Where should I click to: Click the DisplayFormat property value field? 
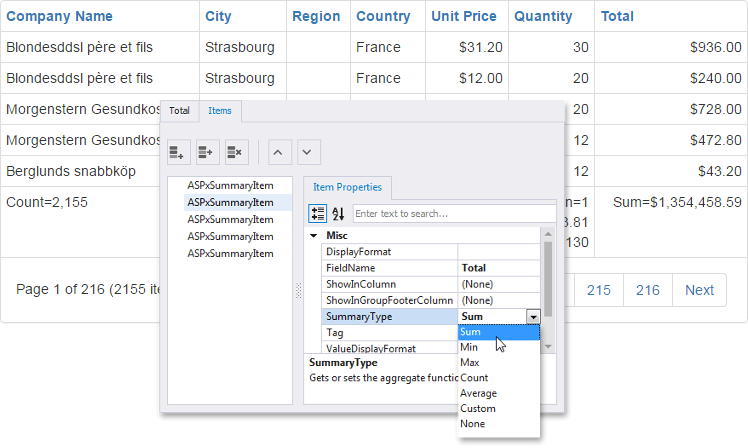click(x=499, y=252)
